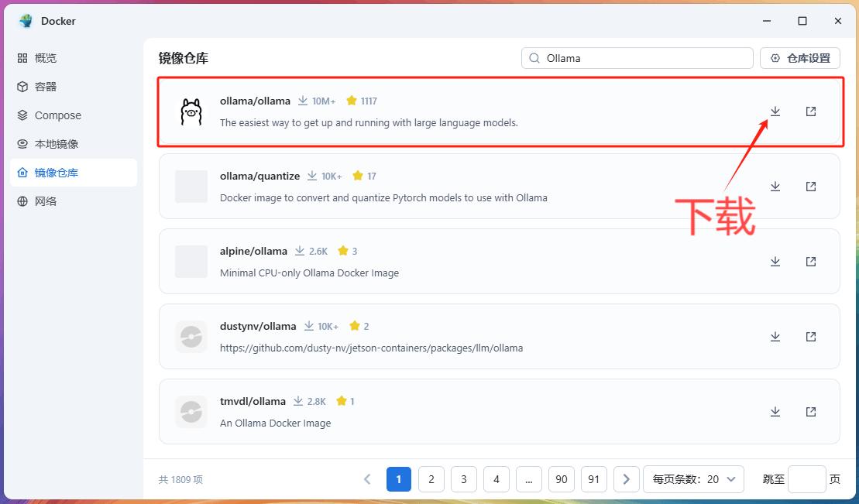Download the alpine/ollama image

775,262
